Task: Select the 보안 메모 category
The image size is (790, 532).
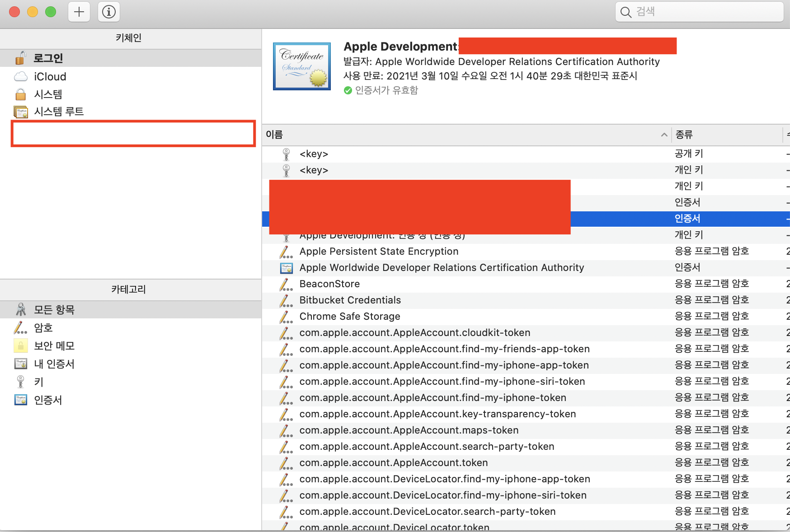Action: (131, 346)
